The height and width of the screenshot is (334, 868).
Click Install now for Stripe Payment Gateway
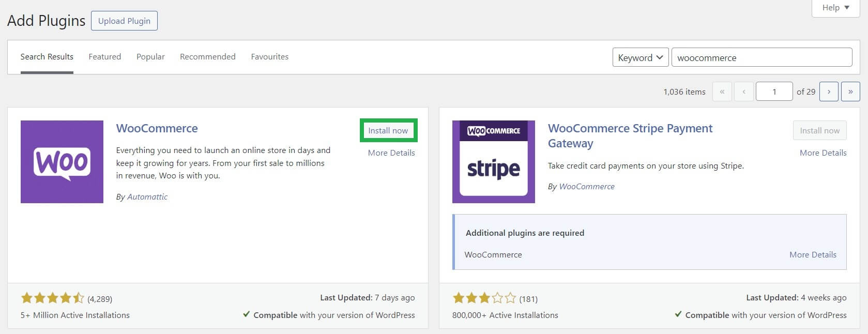[x=820, y=130]
